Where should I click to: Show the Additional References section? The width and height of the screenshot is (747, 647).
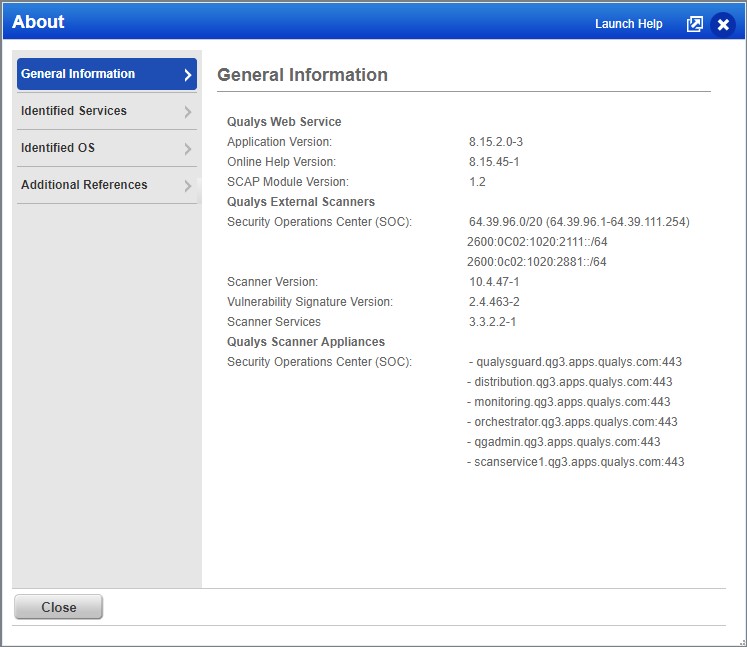[84, 185]
